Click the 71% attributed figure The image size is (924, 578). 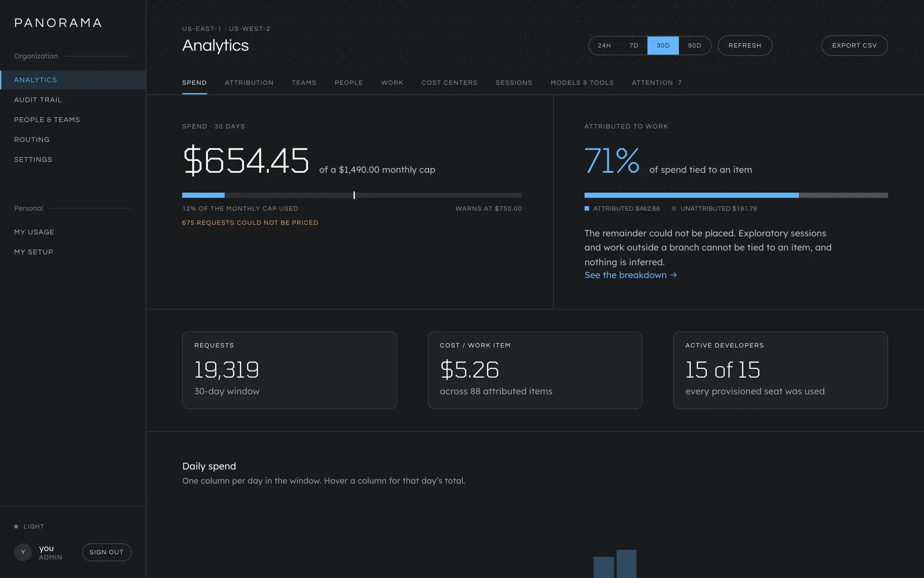(612, 160)
